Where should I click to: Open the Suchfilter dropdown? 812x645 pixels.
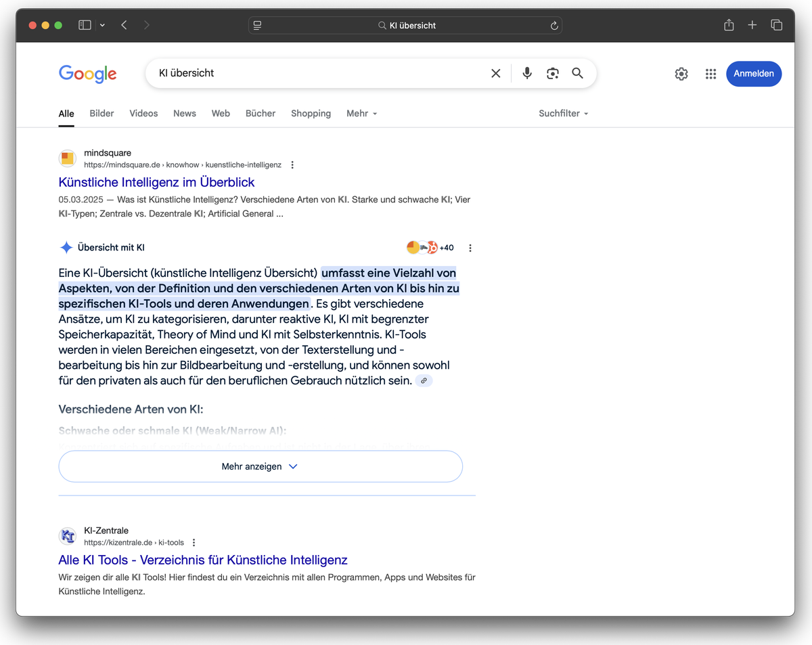pos(564,114)
